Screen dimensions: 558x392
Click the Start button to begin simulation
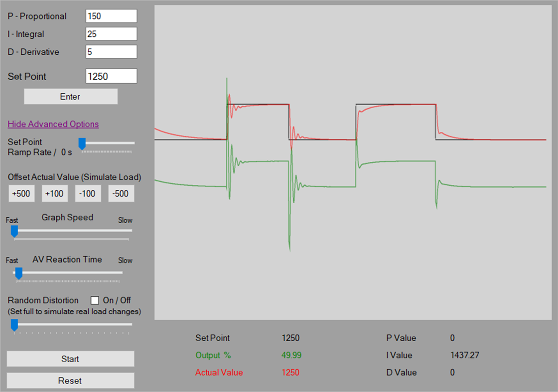(70, 359)
